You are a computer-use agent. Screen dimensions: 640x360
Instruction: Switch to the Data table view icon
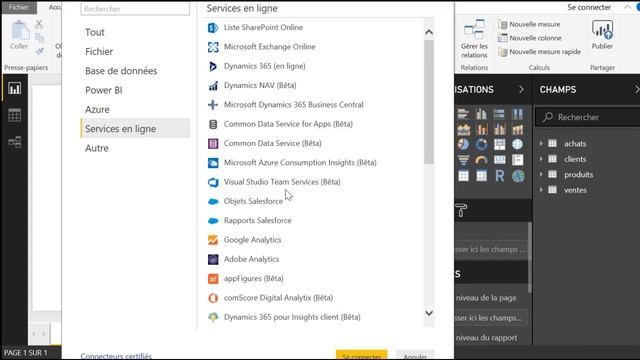pyautogui.click(x=14, y=116)
